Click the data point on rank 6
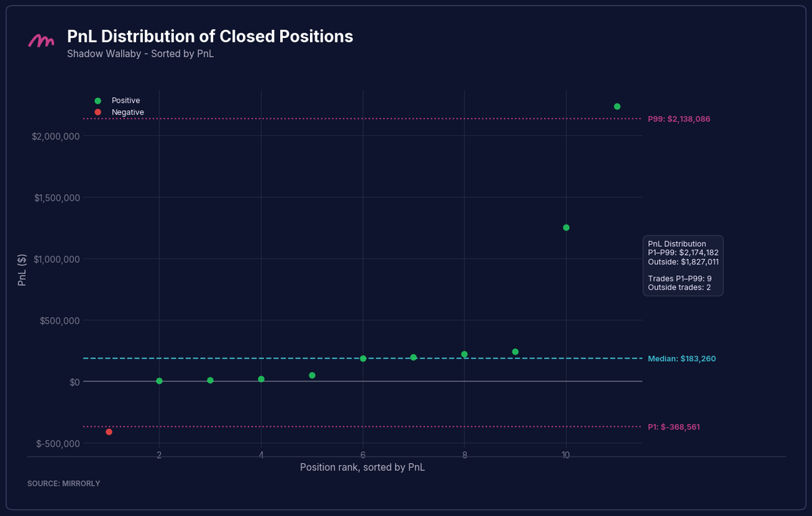This screenshot has height=516, width=812. (x=363, y=358)
